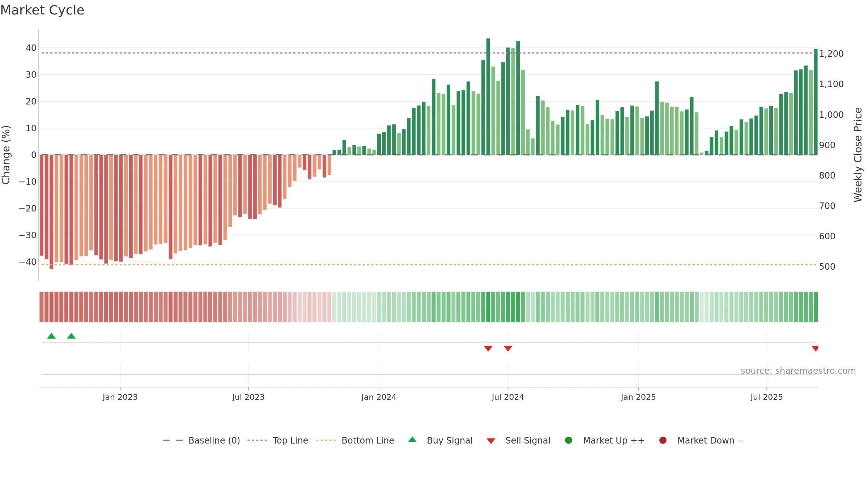This screenshot has width=868, height=488.
Task: Click the Jul 2025 axis label
Action: [767, 397]
